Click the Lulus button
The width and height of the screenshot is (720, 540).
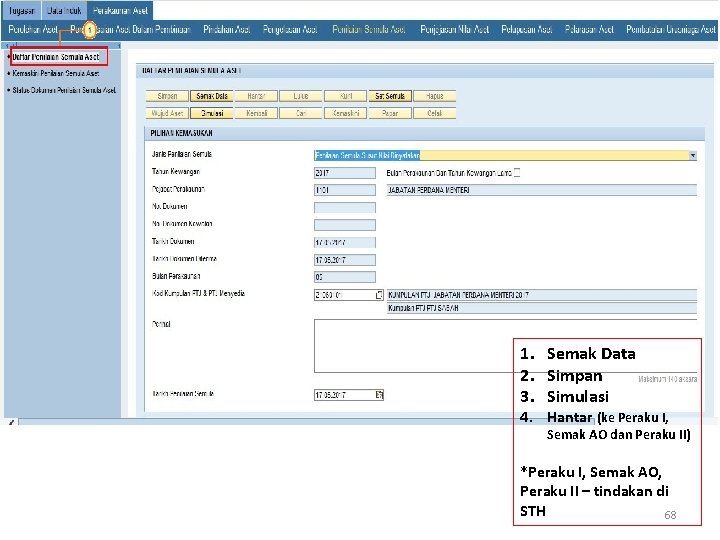click(301, 96)
